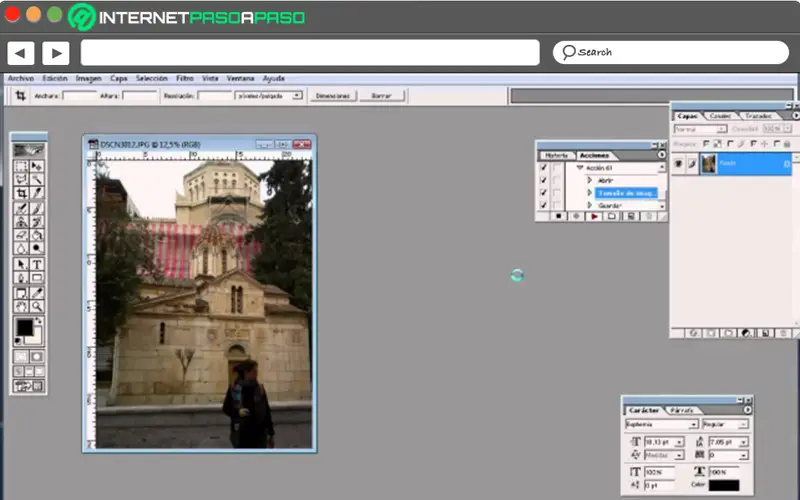Select the Horizontal Type tool

point(37,264)
